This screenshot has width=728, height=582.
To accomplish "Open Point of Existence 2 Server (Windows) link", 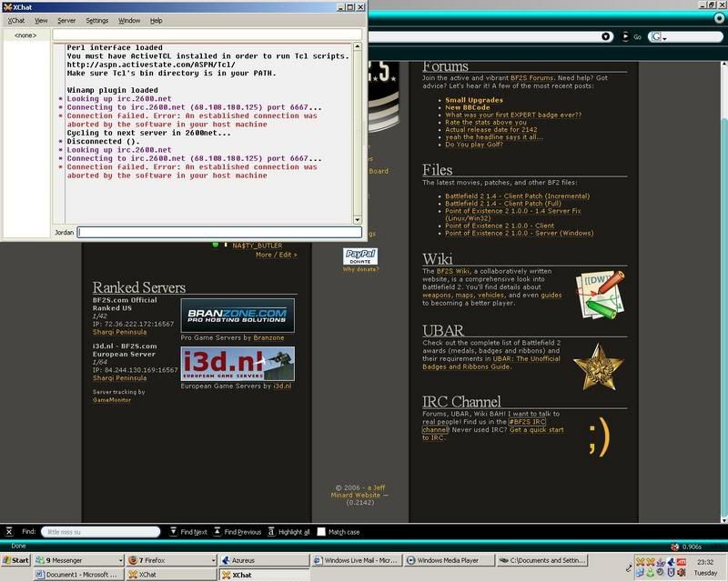I will (519, 233).
